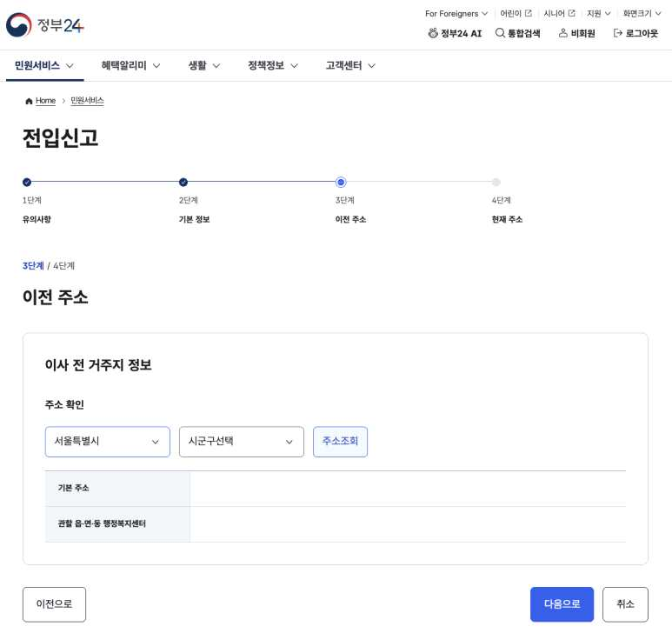Click the 관할 읍·면·동 행정복지센터 label
This screenshot has width=672, height=633.
102,523
